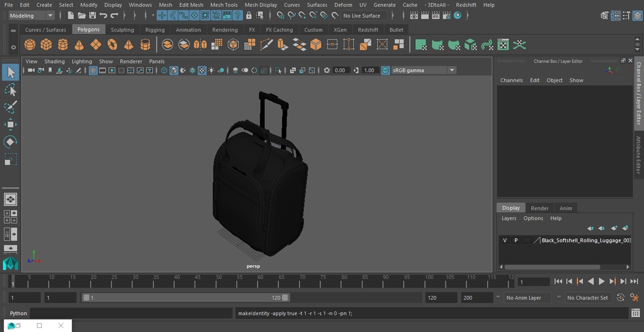Click the Multi-Cut knife shelf icon
The width and height of the screenshot is (644, 332).
point(266,45)
